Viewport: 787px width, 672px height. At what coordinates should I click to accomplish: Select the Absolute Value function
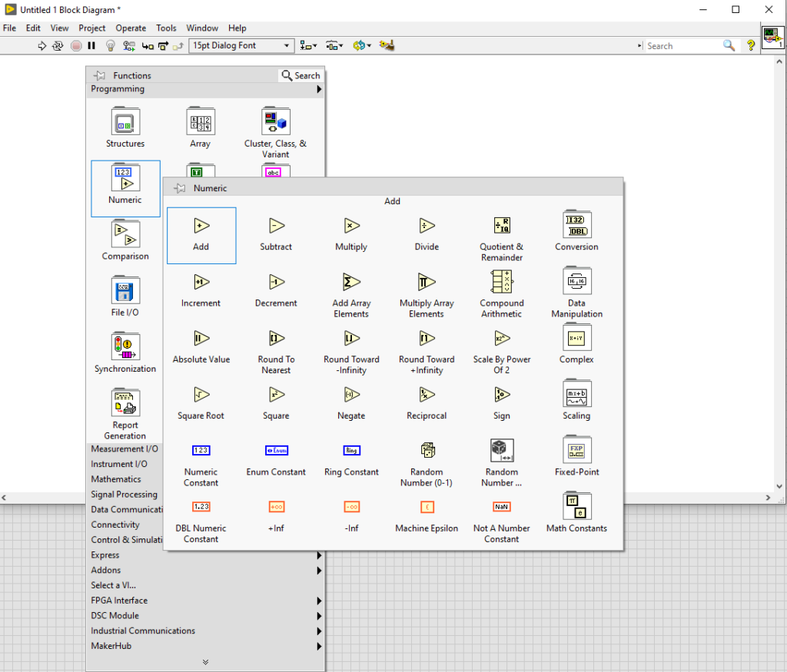pyautogui.click(x=201, y=348)
